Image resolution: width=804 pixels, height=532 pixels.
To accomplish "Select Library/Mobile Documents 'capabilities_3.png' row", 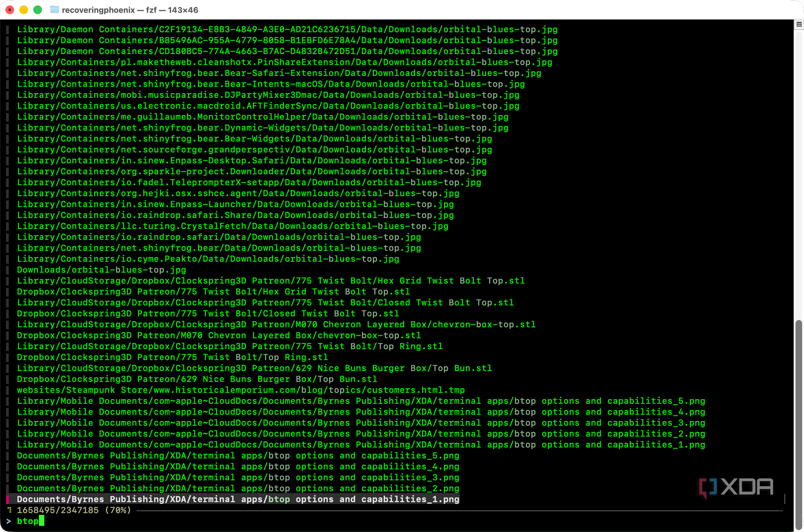I will pos(361,423).
